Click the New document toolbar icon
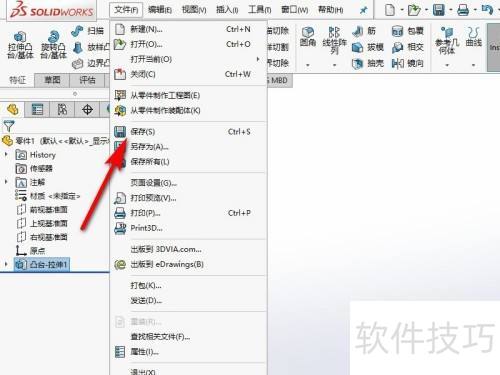500x375 pixels. pos(390,10)
